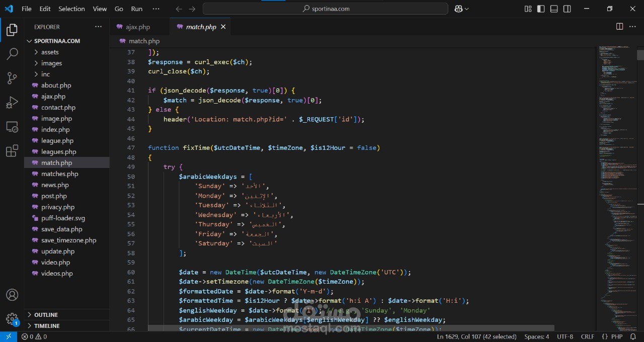
Task: Select the match.php editor tab
Action: (200, 27)
